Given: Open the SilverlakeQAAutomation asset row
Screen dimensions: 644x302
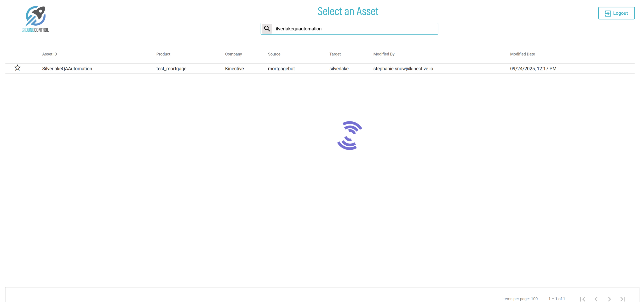Looking at the screenshot, I should click(x=67, y=68).
